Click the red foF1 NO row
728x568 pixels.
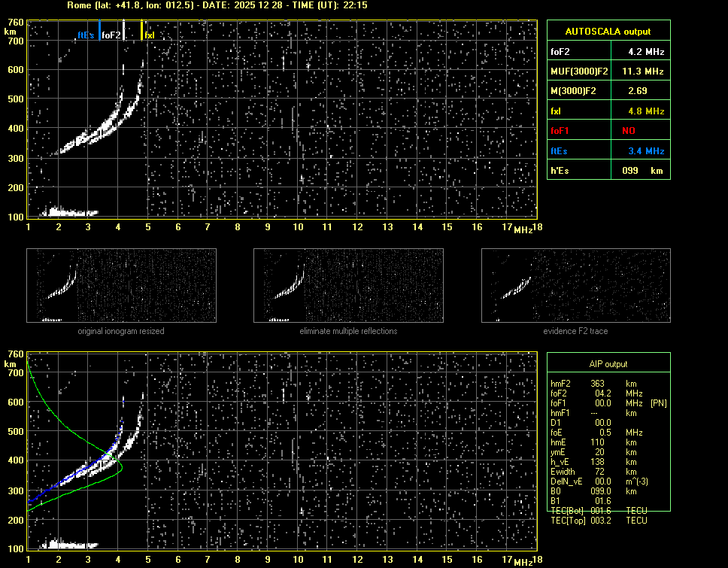[608, 130]
